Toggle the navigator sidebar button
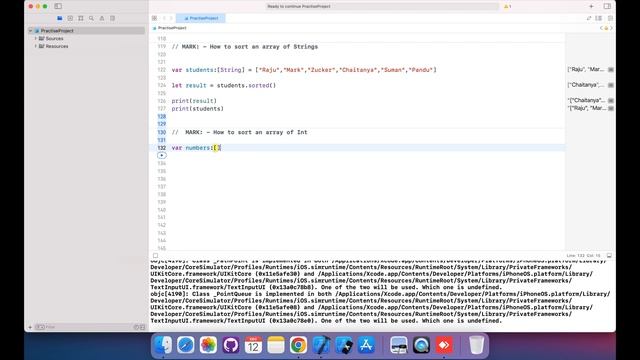This screenshot has width=640, height=360. point(58,6)
